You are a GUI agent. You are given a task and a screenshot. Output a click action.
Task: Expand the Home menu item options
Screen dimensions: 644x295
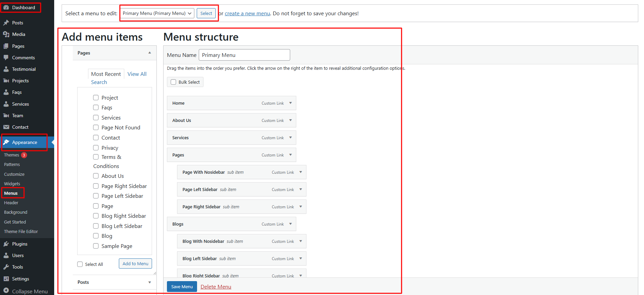[x=291, y=103]
